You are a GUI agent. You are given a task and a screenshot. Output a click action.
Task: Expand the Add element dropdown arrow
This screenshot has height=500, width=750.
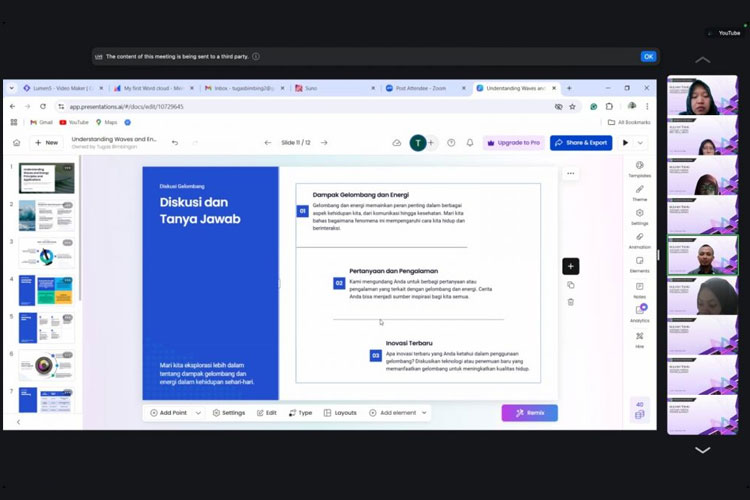click(424, 413)
